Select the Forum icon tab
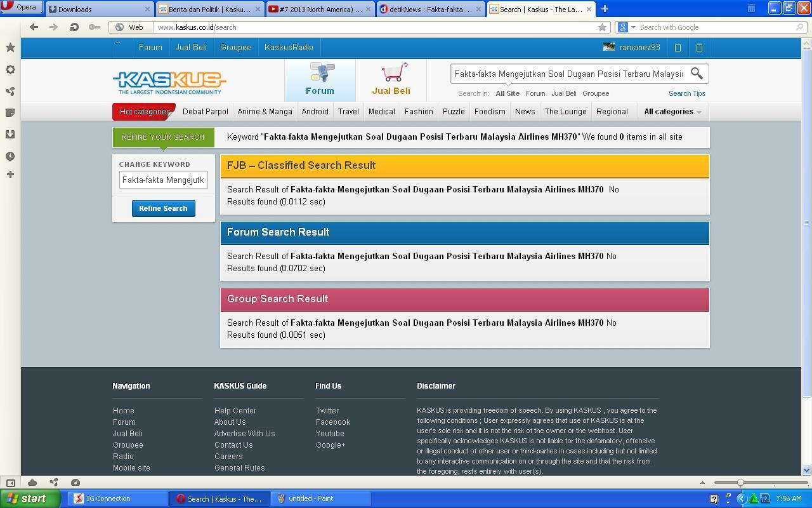Viewport: 812px width, 508px height. (x=320, y=79)
